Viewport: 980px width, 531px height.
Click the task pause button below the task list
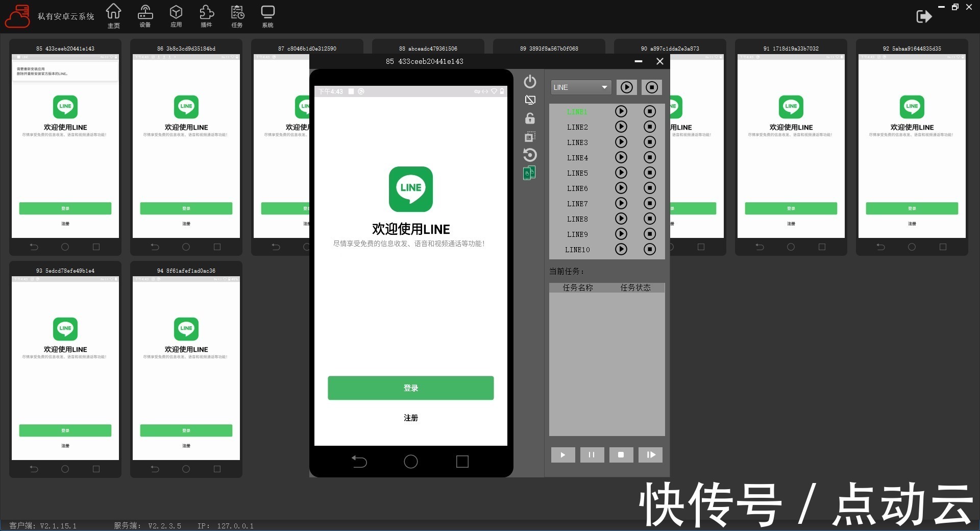592,455
